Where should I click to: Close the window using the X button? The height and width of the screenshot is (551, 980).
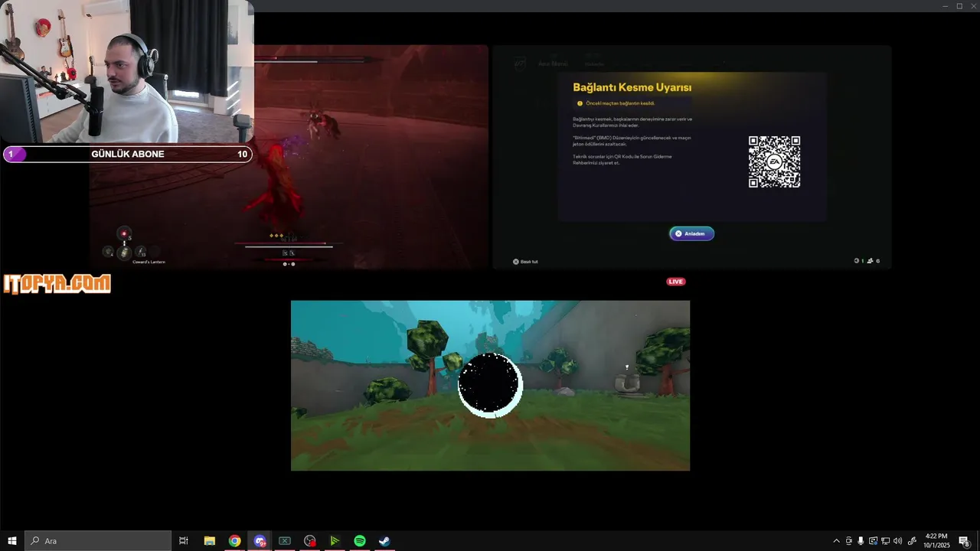click(x=973, y=6)
